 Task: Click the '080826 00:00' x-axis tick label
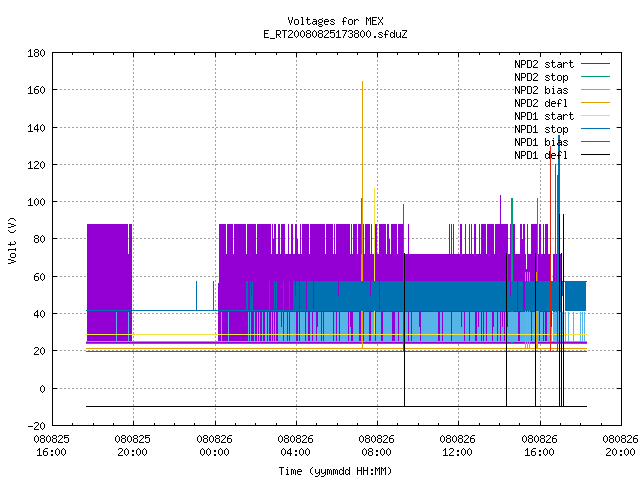click(214, 446)
